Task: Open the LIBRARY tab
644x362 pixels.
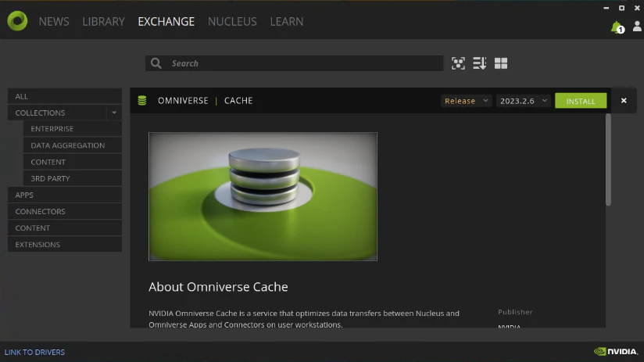Action: pos(103,21)
